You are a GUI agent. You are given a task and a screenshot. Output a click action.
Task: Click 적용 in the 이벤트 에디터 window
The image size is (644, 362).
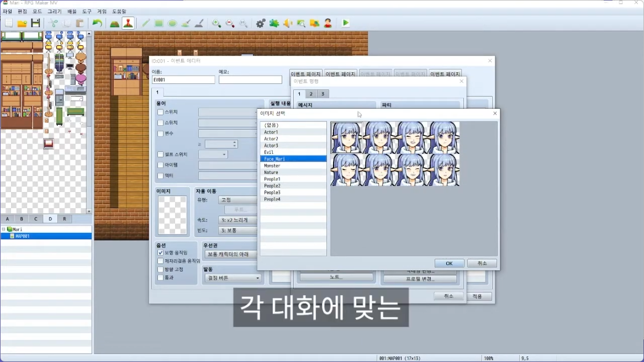tap(477, 296)
